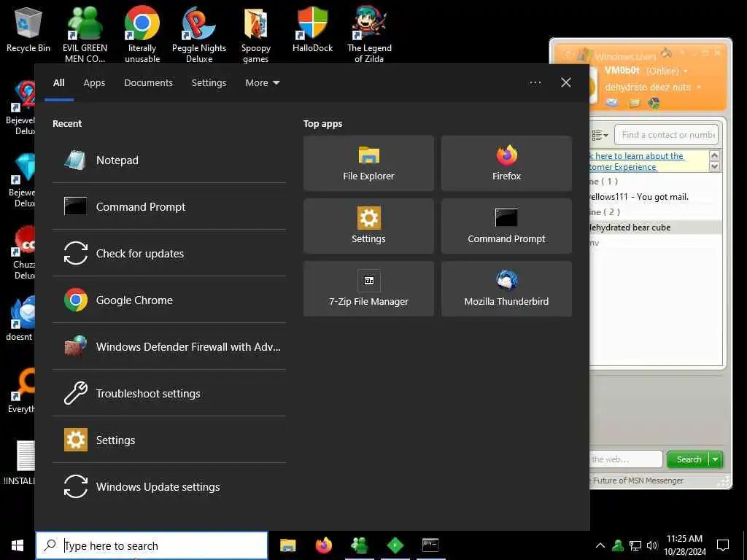Switch to the Documents search tab
Screen dimensions: 747x560
149,83
